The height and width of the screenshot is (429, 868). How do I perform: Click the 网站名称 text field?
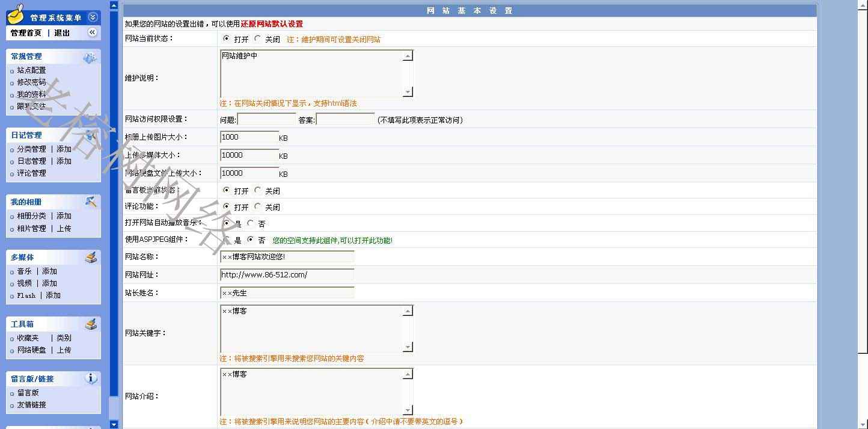(287, 257)
